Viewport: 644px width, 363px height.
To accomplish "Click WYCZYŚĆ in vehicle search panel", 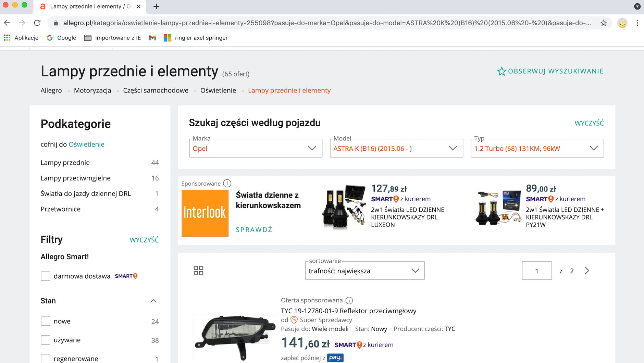I will 589,123.
